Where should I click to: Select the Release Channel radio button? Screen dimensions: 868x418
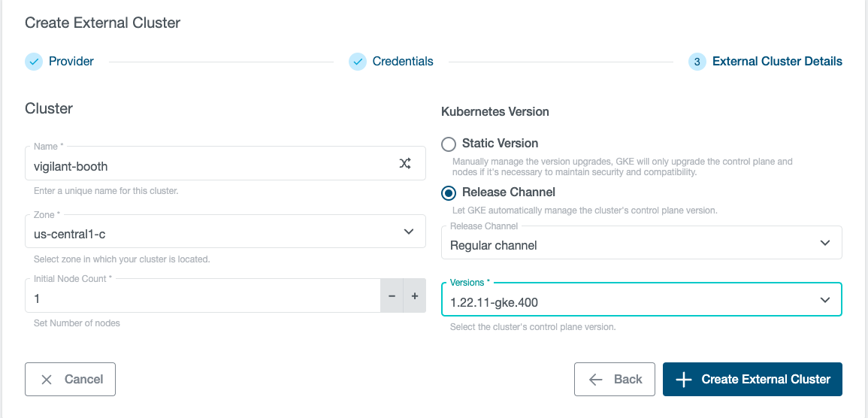(x=449, y=192)
